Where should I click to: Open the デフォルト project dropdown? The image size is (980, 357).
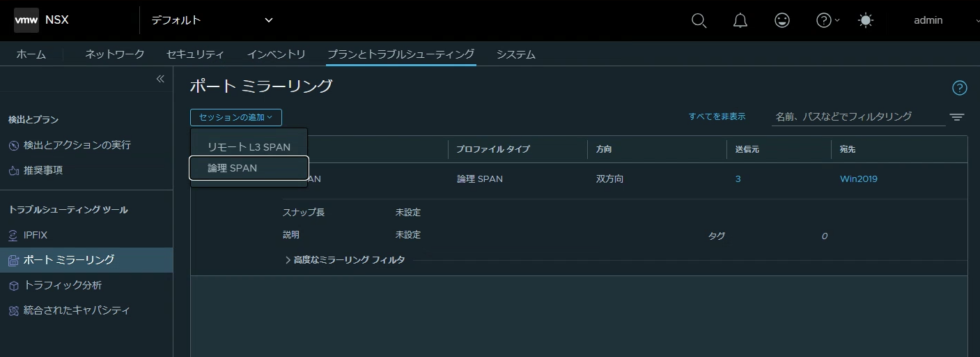[x=212, y=20]
